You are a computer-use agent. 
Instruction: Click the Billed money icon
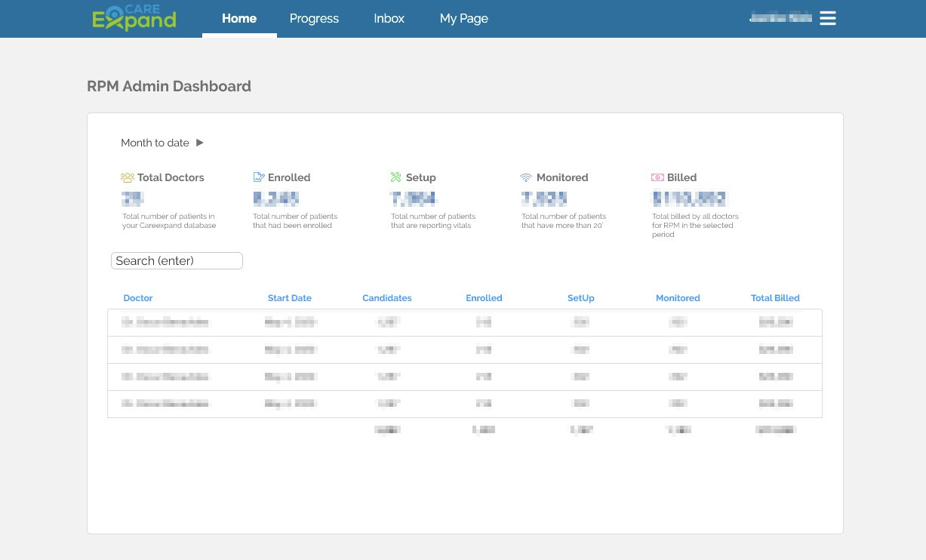pos(657,177)
